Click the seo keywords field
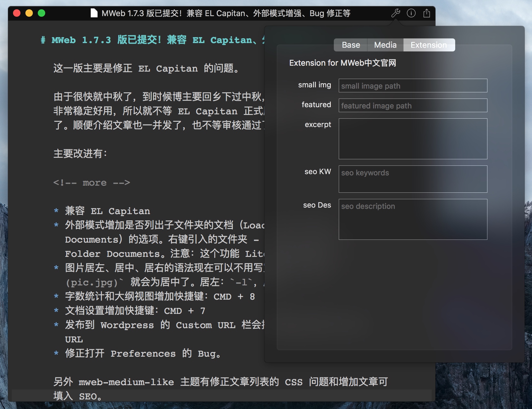 pos(413,179)
